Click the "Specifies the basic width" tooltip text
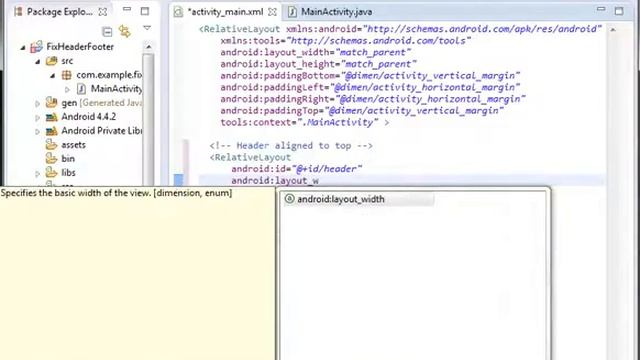The image size is (640, 360). (116, 193)
